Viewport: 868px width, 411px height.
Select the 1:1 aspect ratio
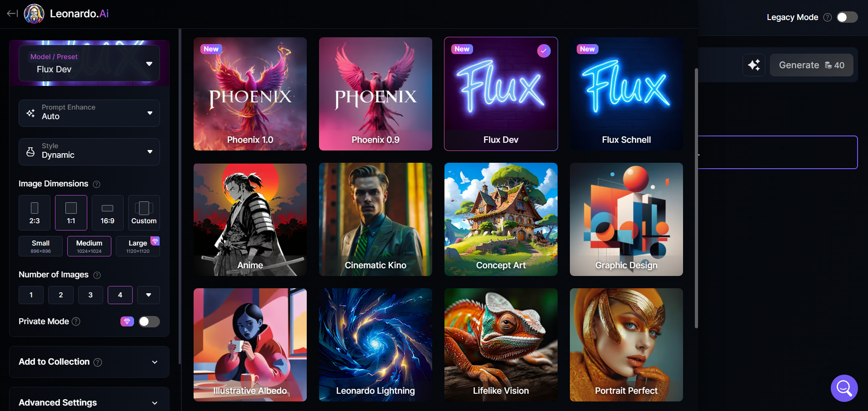click(71, 213)
